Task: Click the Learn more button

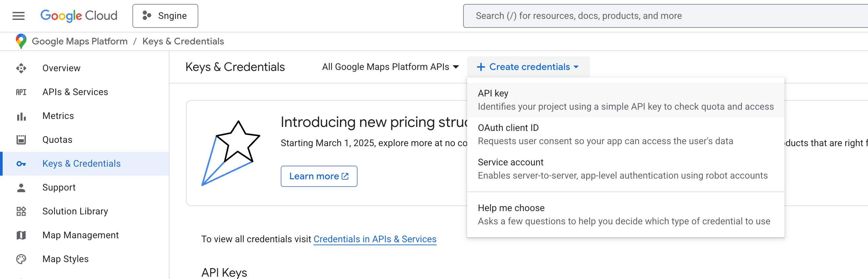Action: click(319, 176)
